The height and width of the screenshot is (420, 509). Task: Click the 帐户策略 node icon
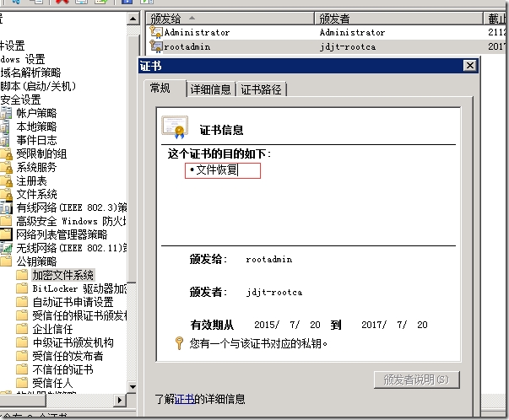coord(6,113)
